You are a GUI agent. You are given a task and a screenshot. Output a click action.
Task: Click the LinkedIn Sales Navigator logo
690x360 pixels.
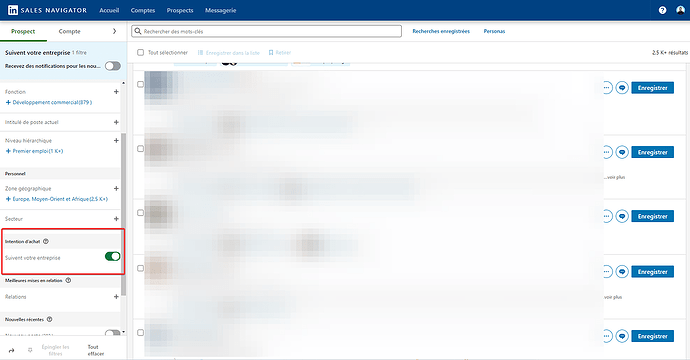click(x=48, y=10)
